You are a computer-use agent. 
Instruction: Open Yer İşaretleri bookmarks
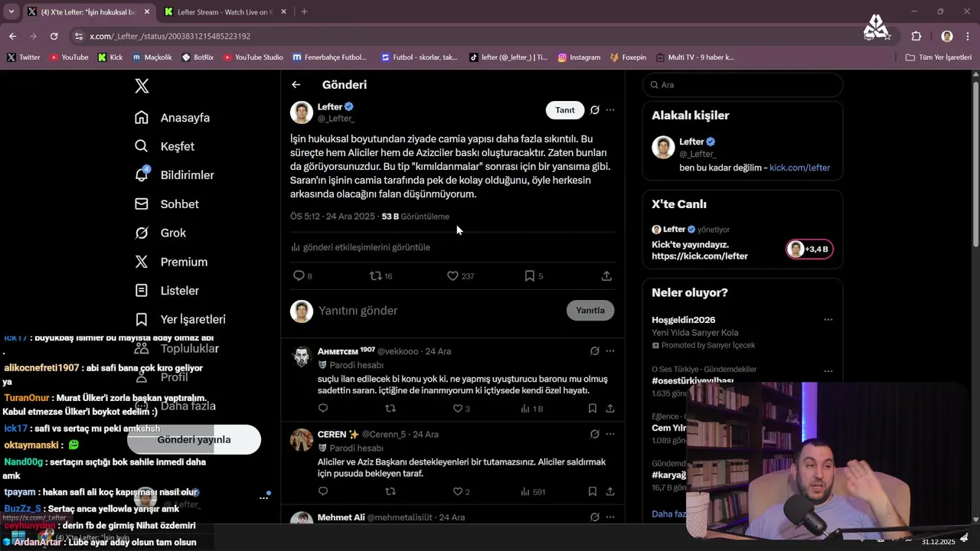tap(180, 319)
